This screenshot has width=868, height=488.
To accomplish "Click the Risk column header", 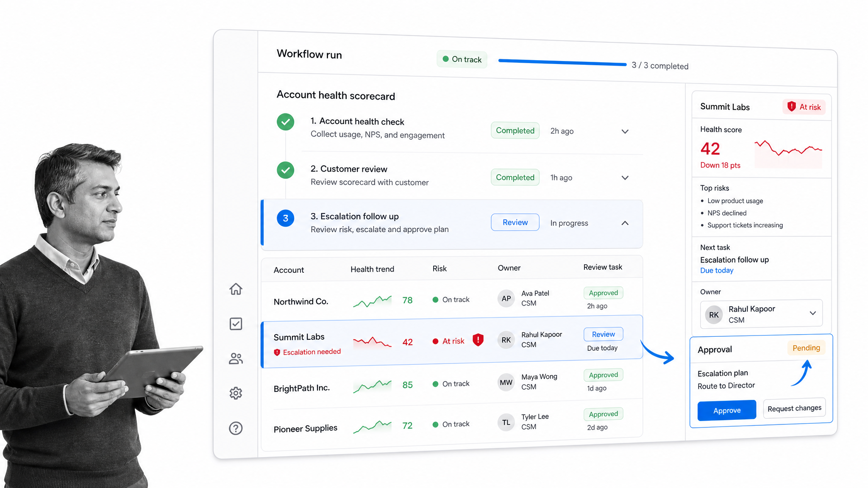I will [x=440, y=269].
